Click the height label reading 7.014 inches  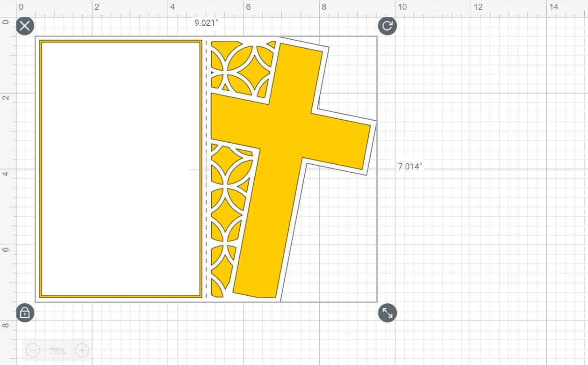(409, 166)
